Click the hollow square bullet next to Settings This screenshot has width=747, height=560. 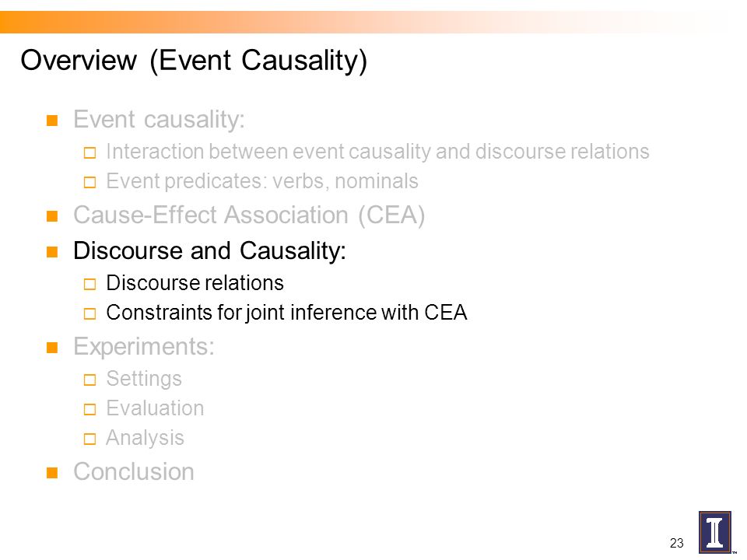point(89,380)
